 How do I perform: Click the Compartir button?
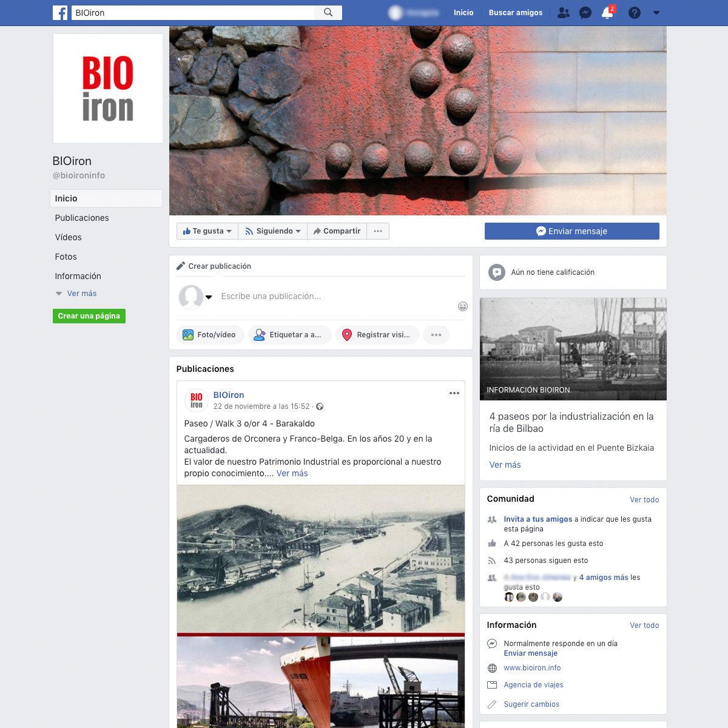pos(337,231)
